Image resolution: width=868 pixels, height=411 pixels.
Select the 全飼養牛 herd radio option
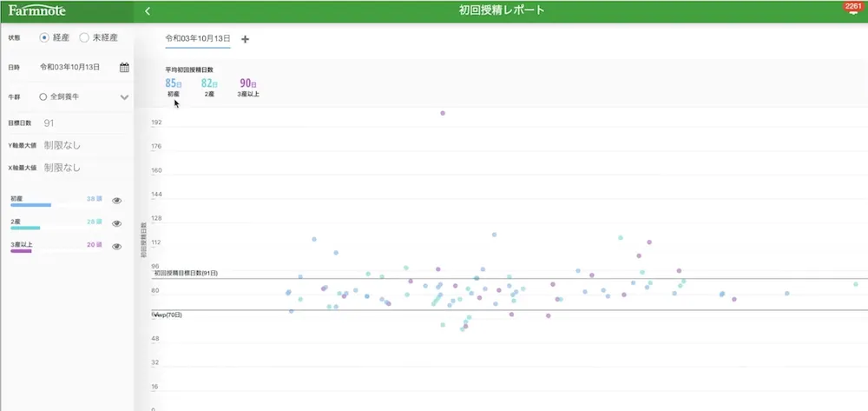(x=43, y=97)
